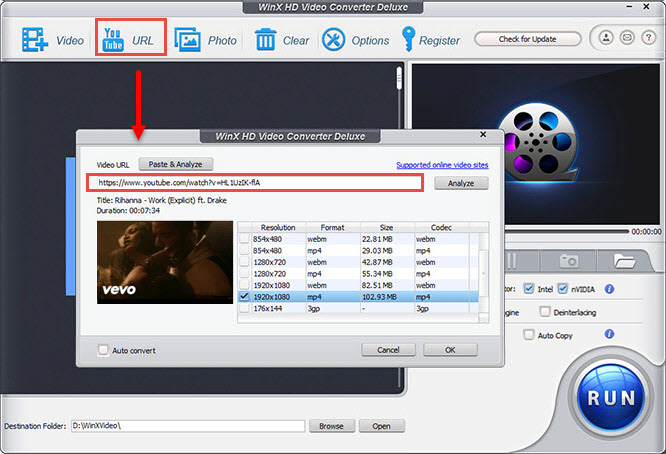
Task: Toggle Intel hardware acceleration checkbox
Action: (x=529, y=289)
